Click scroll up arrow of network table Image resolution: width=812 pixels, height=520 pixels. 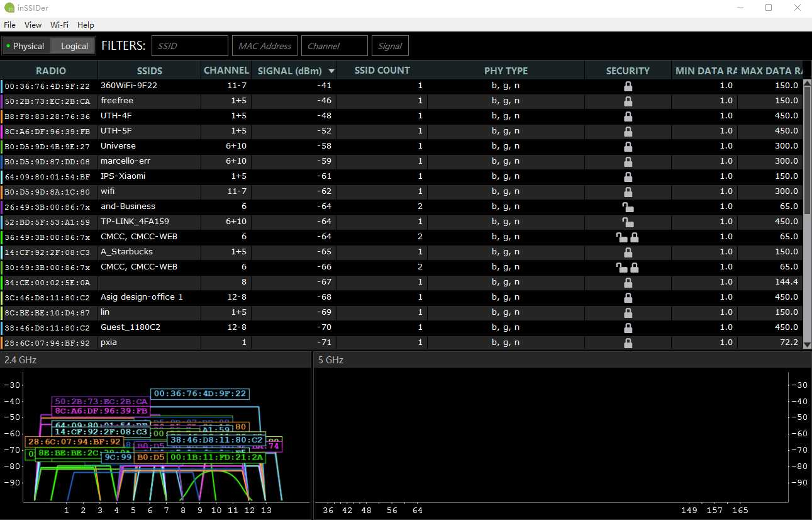808,83
